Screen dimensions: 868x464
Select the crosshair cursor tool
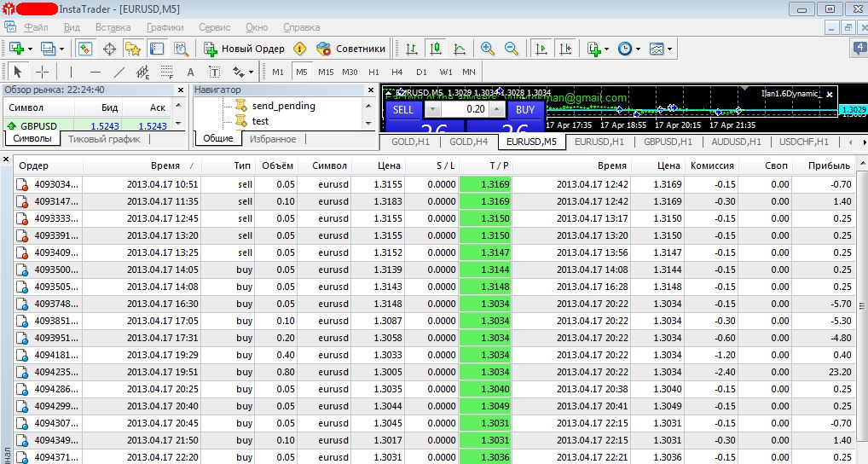coord(42,72)
